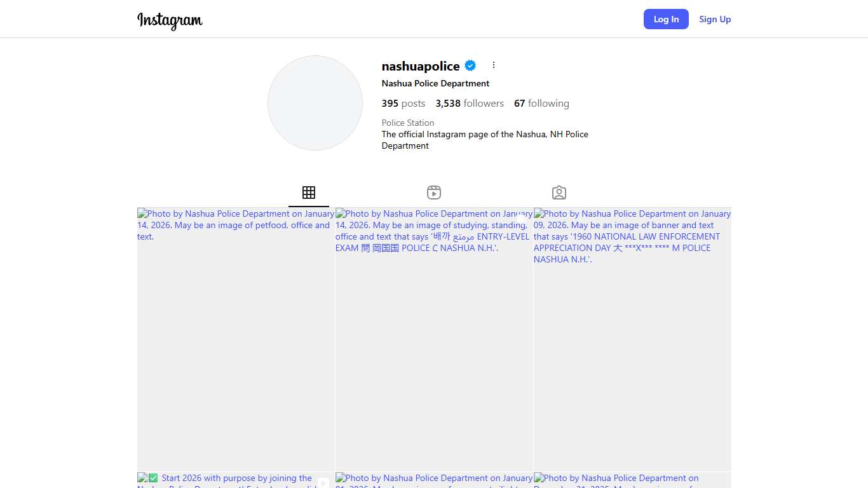Open the January 01, 2026 post

coord(434,480)
